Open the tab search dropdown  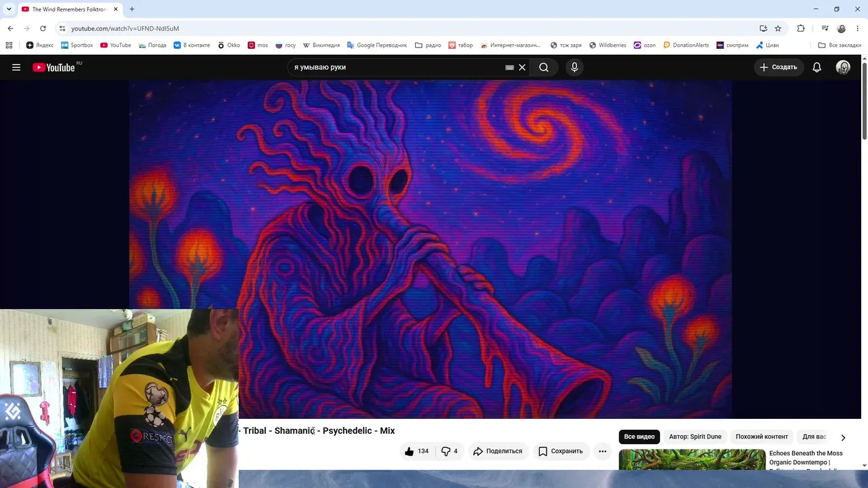pos(9,9)
